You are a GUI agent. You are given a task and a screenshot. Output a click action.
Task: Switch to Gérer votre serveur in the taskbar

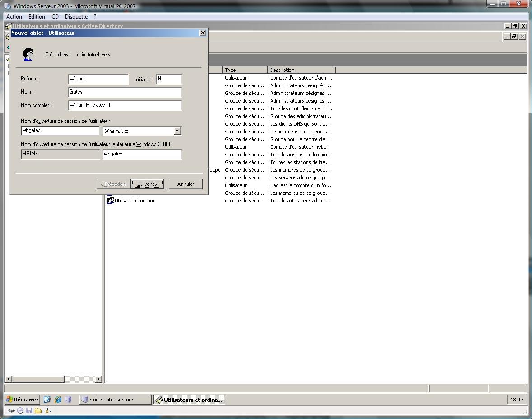pyautogui.click(x=115, y=400)
